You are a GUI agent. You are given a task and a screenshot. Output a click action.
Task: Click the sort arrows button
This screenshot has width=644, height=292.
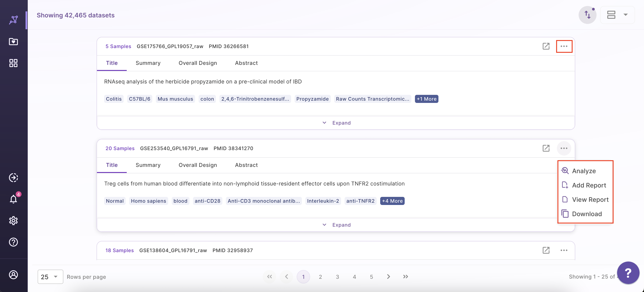tap(587, 15)
